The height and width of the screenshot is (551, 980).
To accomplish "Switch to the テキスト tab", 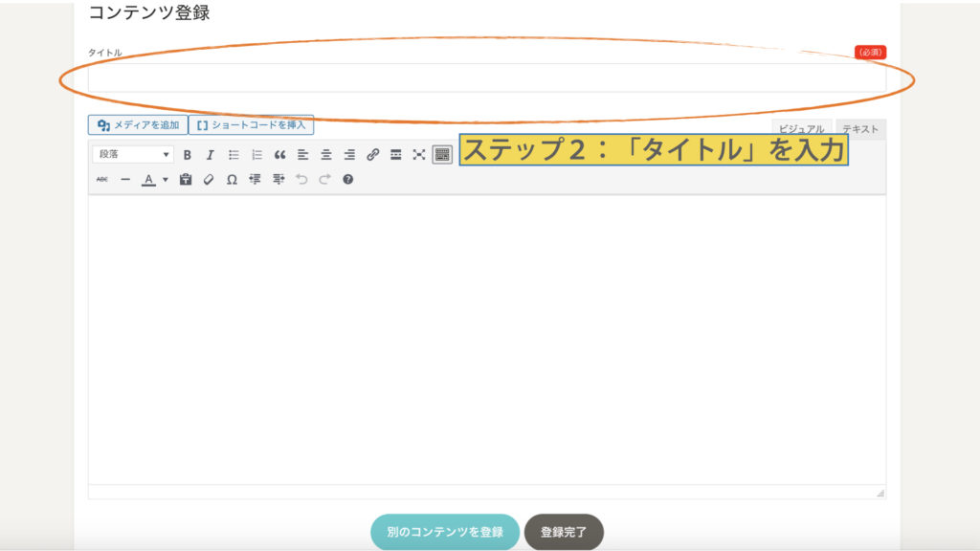I will coord(860,130).
